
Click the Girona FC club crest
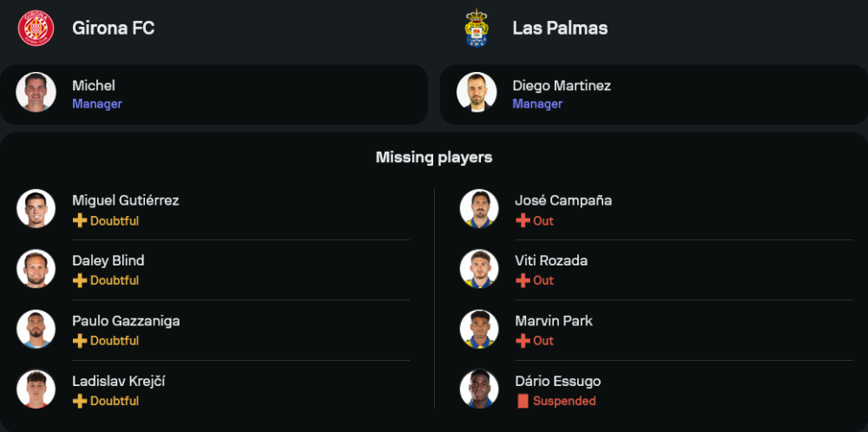(x=36, y=28)
